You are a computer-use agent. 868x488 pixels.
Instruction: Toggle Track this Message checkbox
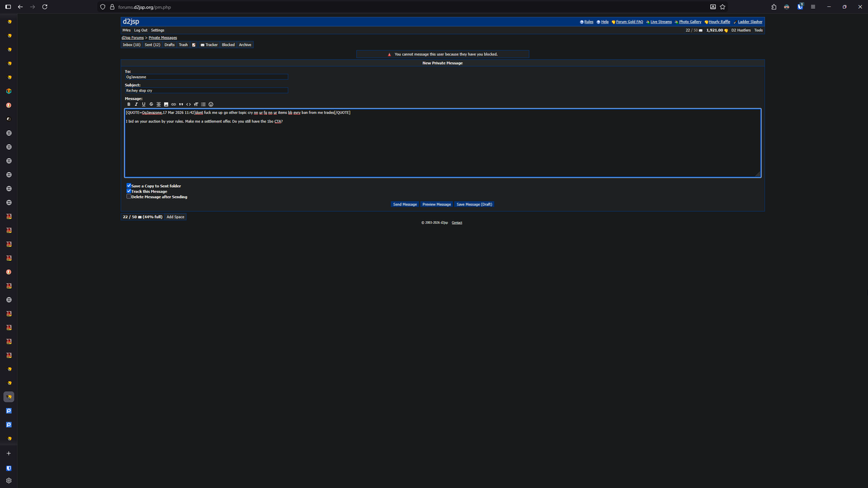(x=129, y=191)
